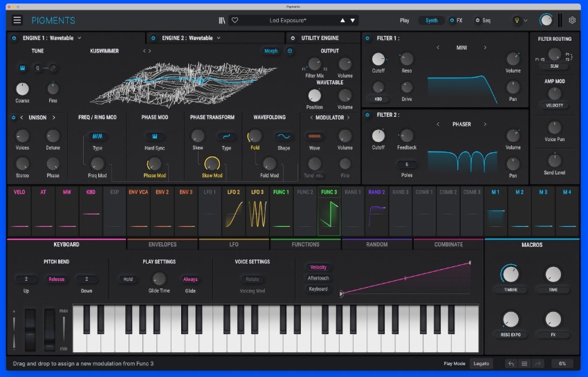Select the Aftertouch curve button
Viewport: 588px width, 377px height.
318,278
